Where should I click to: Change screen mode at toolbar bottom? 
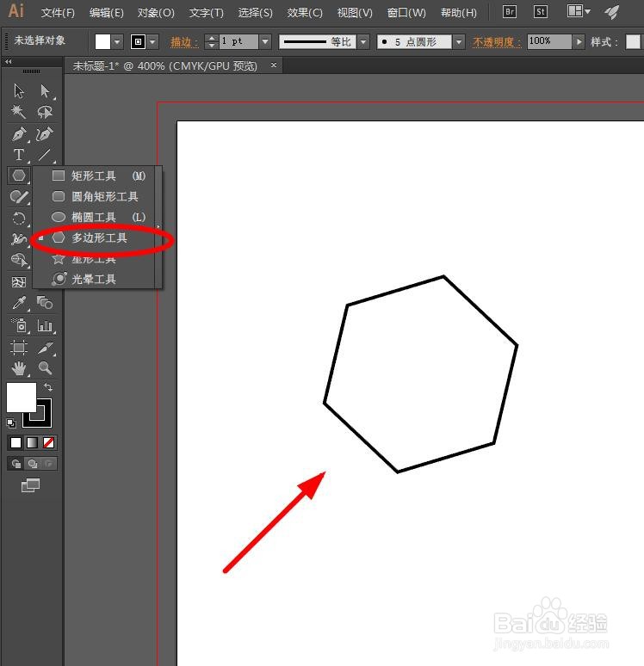[31, 485]
